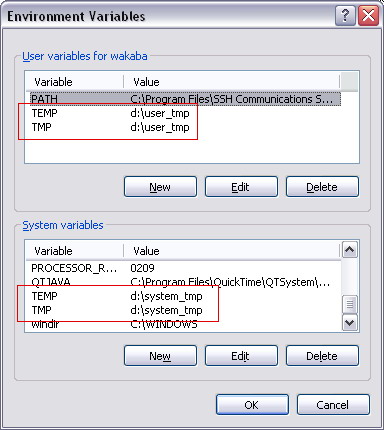
Task: Click the C:\WINDOWS value
Action: 164,324
